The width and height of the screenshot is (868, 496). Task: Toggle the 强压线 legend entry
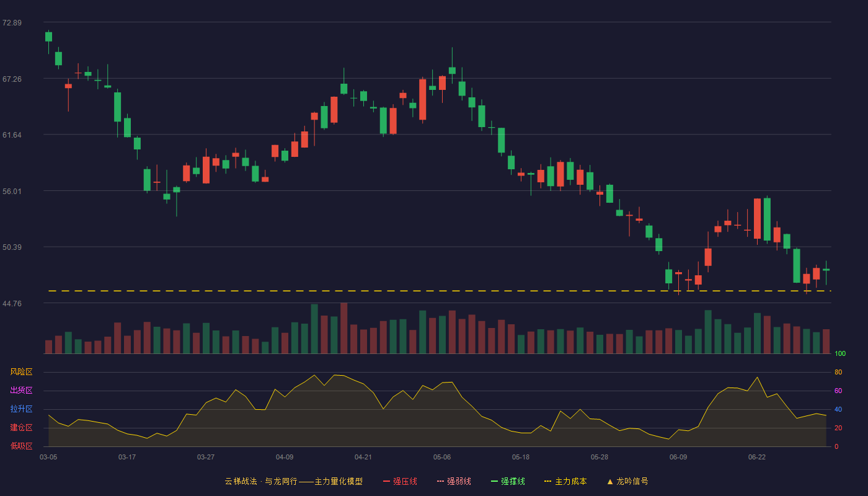tap(400, 481)
